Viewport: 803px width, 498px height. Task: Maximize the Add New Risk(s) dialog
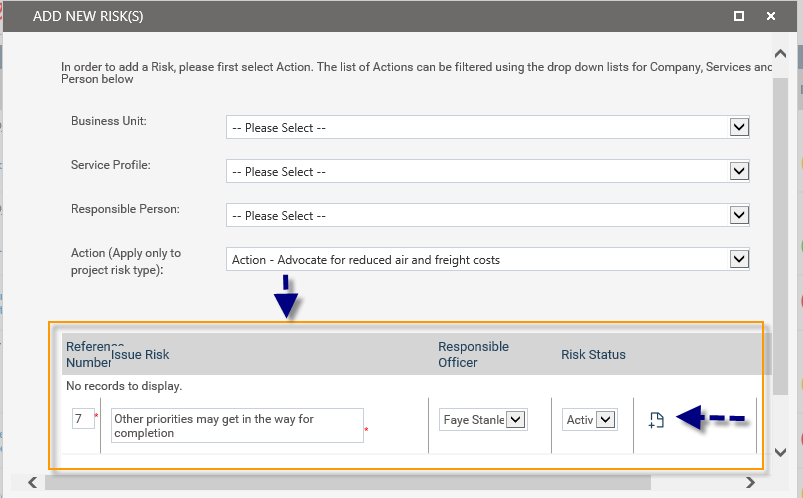pos(738,16)
